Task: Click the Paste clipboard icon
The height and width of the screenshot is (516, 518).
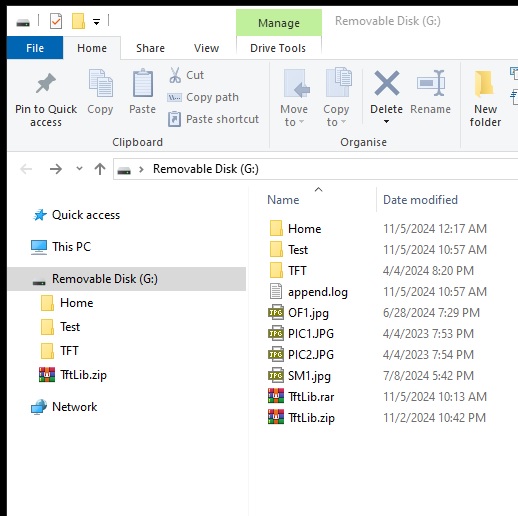Action: click(143, 83)
